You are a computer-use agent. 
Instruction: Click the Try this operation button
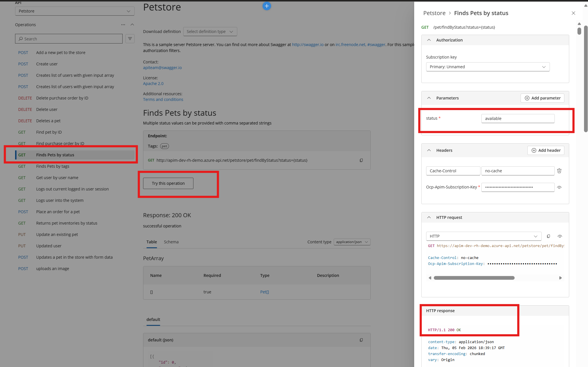pos(168,183)
